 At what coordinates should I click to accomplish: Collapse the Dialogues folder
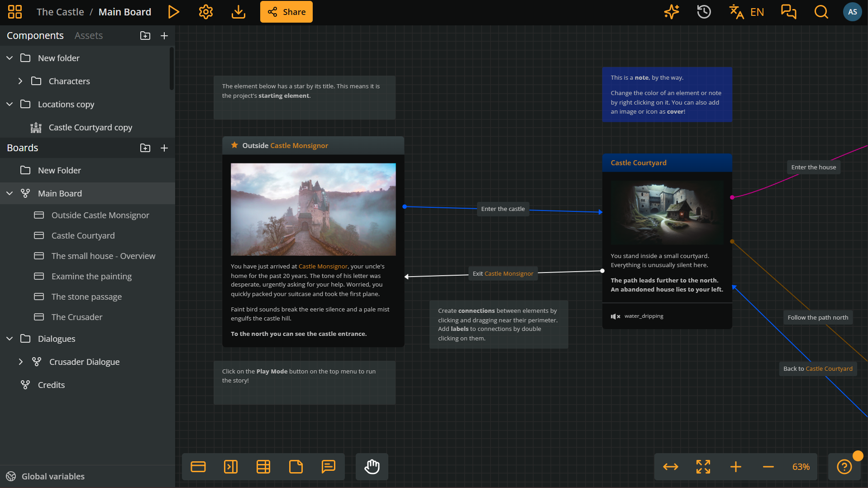point(9,339)
